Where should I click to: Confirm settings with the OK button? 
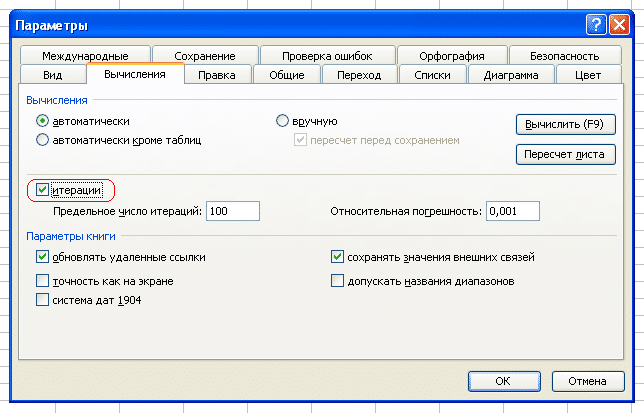pyautogui.click(x=504, y=381)
